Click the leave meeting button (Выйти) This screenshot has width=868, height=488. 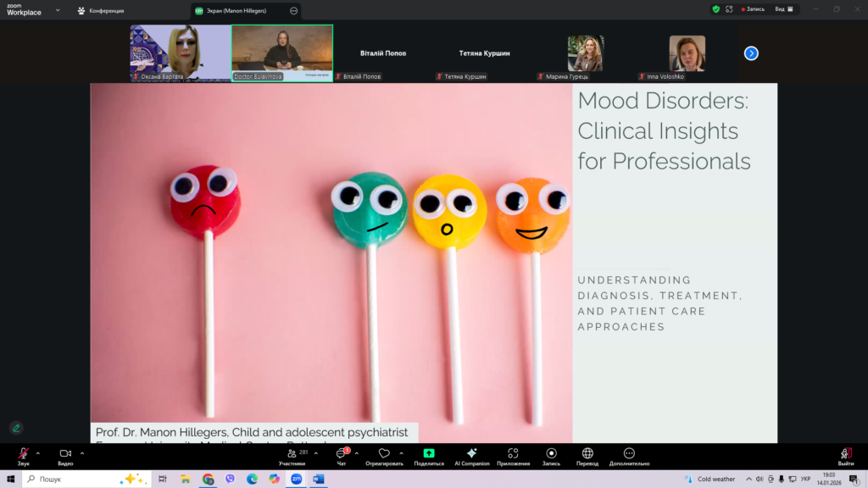846,454
